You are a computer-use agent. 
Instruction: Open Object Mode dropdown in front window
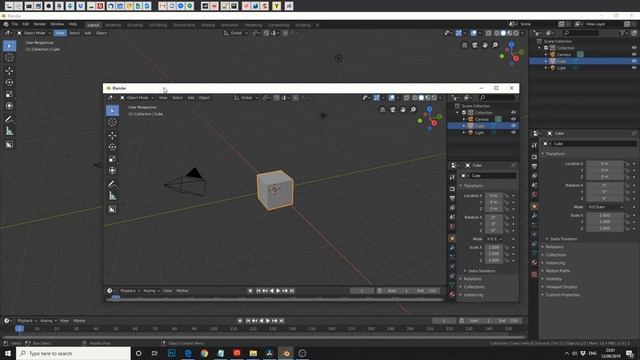(137, 98)
